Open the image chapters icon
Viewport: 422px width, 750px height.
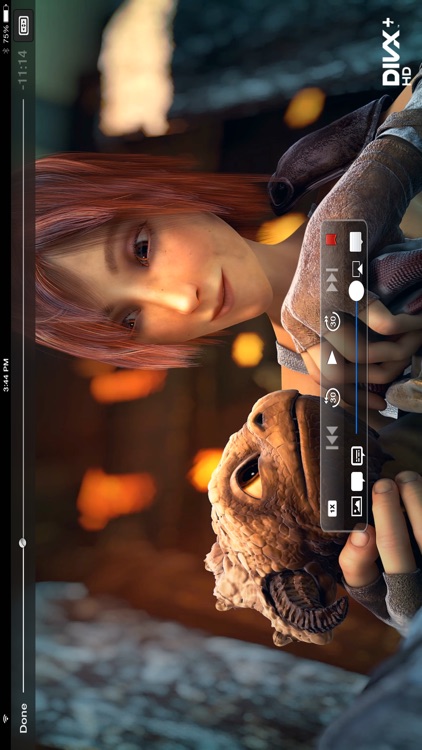(357, 506)
